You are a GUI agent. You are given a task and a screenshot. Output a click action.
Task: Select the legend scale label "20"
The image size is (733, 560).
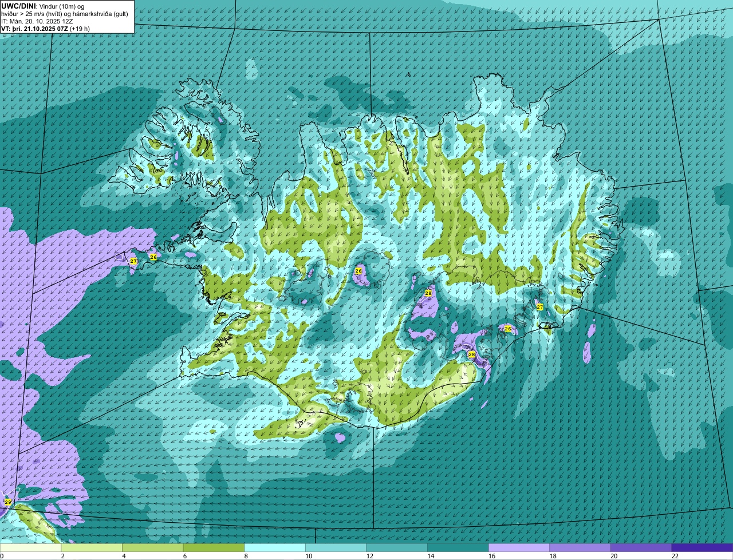[614, 556]
